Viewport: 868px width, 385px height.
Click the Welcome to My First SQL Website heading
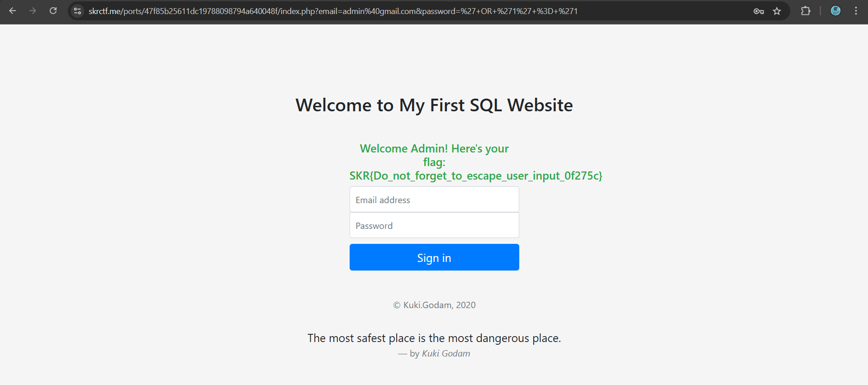coord(434,105)
